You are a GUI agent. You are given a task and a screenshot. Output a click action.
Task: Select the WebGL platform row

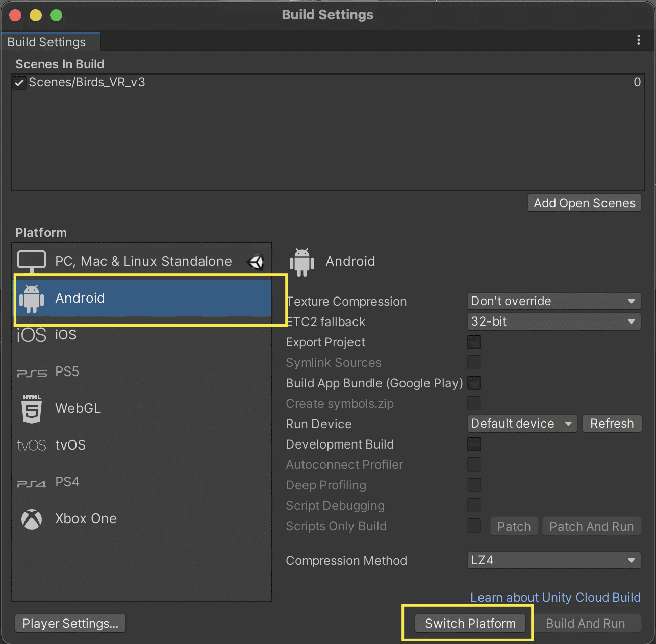[x=142, y=408]
